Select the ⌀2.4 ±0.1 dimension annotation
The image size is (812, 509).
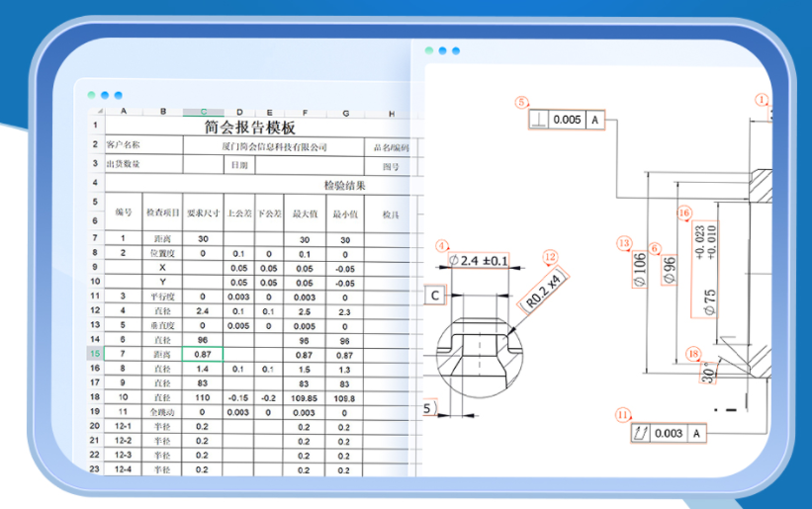click(479, 260)
